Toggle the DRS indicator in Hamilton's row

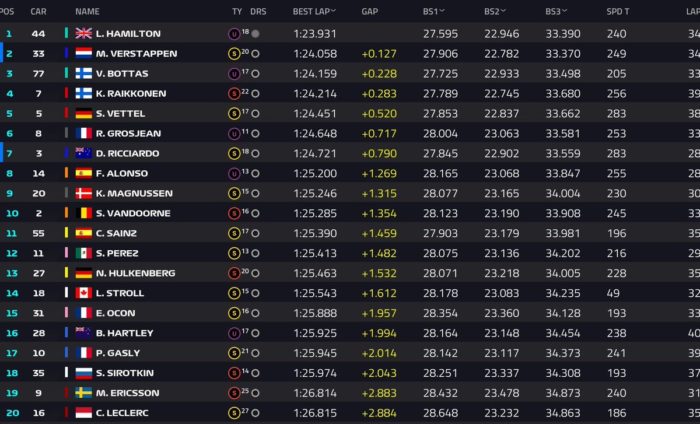pyautogui.click(x=256, y=33)
